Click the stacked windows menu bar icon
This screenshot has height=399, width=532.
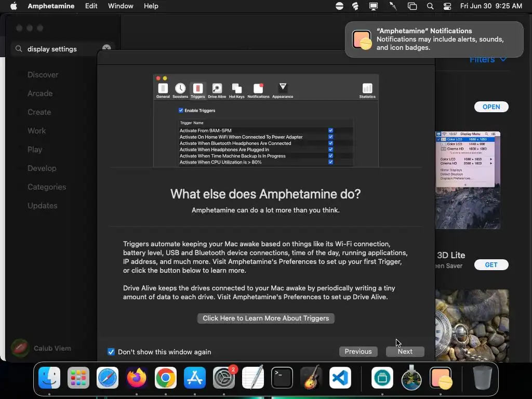[x=412, y=6]
